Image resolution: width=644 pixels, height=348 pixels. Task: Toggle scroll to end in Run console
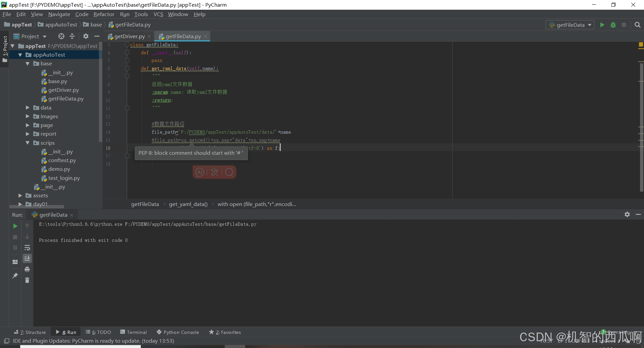click(x=27, y=258)
